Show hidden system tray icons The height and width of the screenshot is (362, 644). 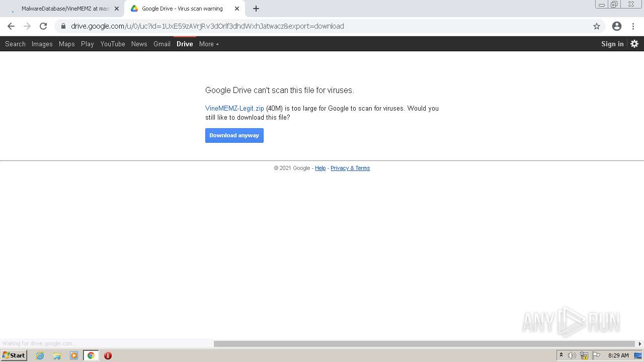(561, 355)
